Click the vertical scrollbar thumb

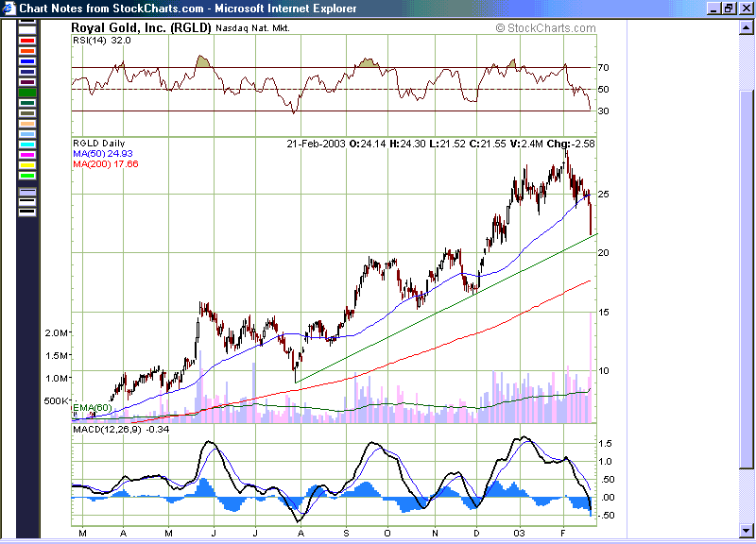(746, 279)
